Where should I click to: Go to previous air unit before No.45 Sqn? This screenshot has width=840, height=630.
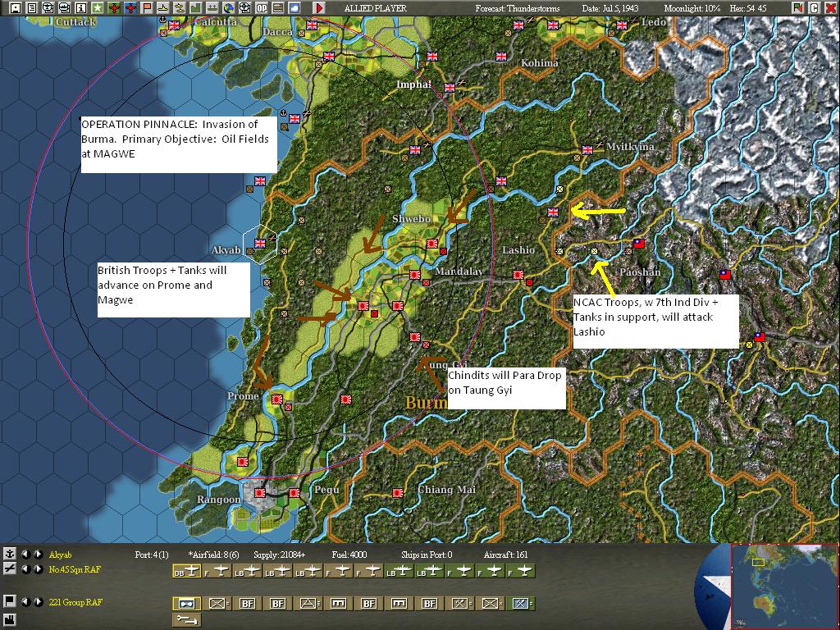25,569
